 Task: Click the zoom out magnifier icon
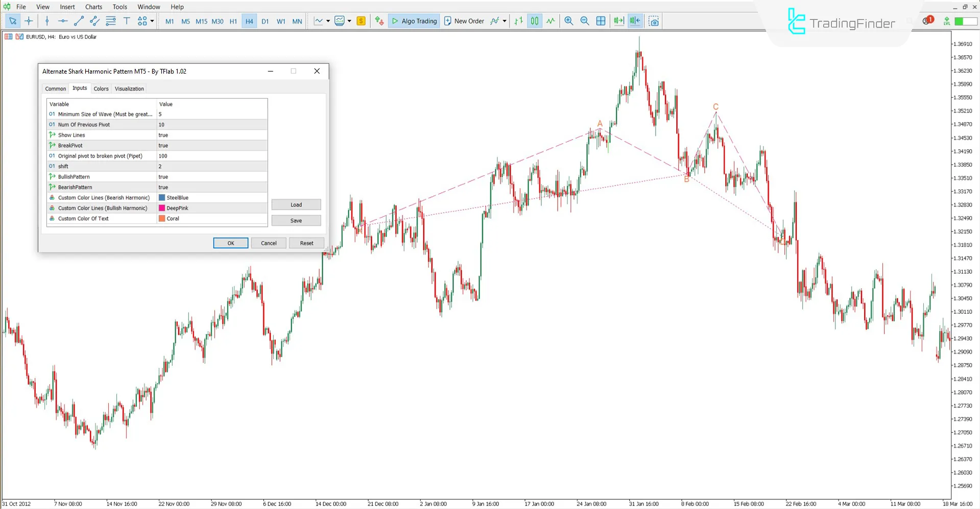[x=585, y=21]
